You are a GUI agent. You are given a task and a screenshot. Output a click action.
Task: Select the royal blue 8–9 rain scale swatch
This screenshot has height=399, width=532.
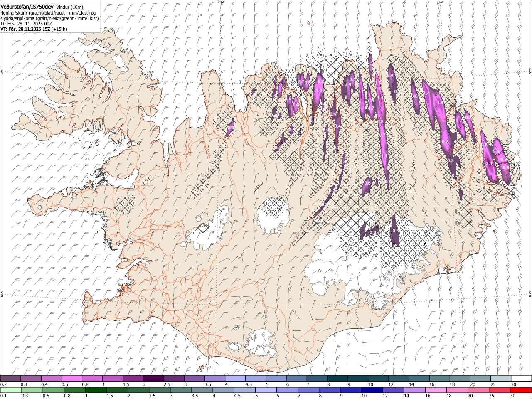pos(330,390)
